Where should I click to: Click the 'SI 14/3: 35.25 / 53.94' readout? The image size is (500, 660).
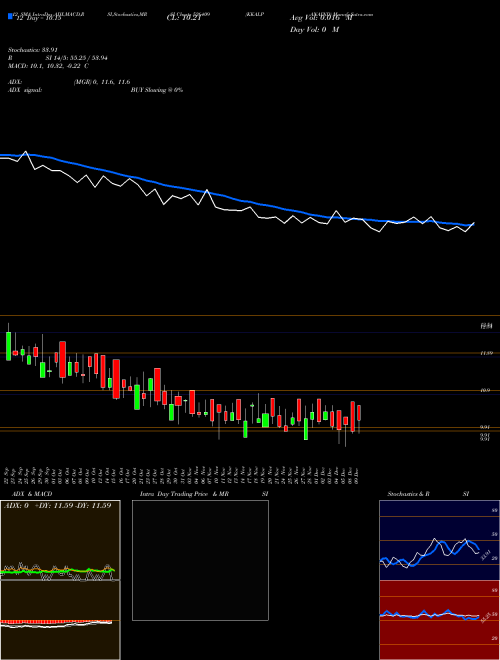point(77,58)
